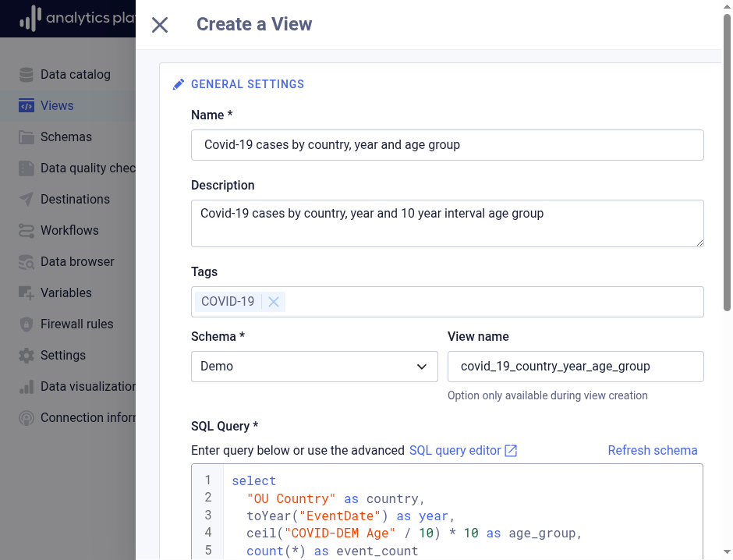The width and height of the screenshot is (733, 560).
Task: Click the scrollbar up arrow
Action: [727, 6]
